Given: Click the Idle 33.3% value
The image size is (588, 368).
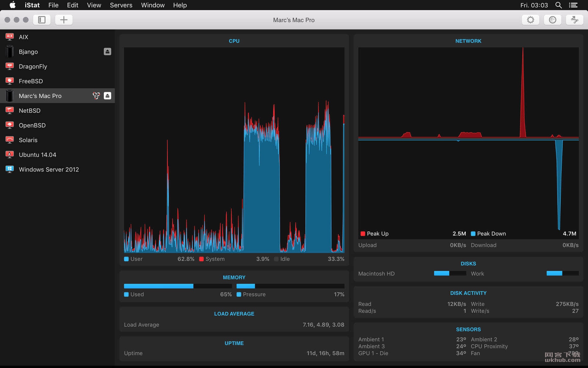Looking at the screenshot, I should click(336, 259).
